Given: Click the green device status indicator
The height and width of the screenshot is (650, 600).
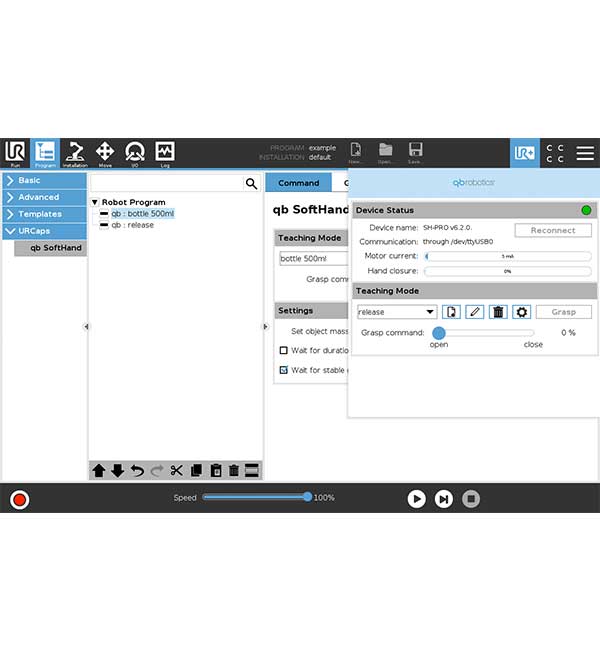Looking at the screenshot, I should pos(586,210).
